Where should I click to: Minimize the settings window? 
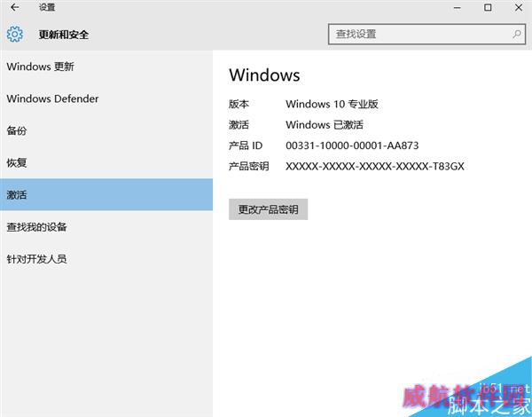point(457,7)
